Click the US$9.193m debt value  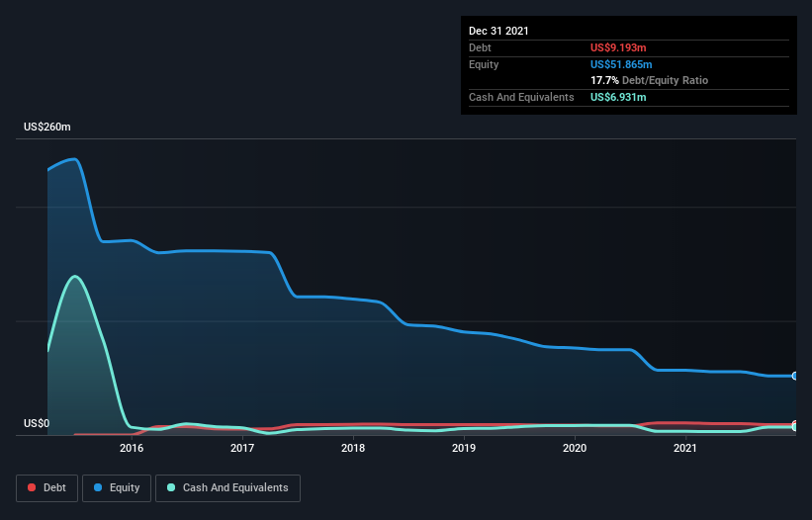pos(618,47)
